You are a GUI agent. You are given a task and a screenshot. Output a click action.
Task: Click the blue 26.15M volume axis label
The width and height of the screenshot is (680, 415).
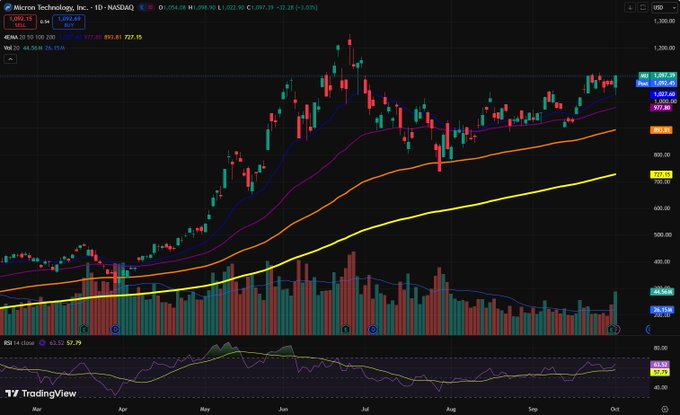click(x=662, y=310)
